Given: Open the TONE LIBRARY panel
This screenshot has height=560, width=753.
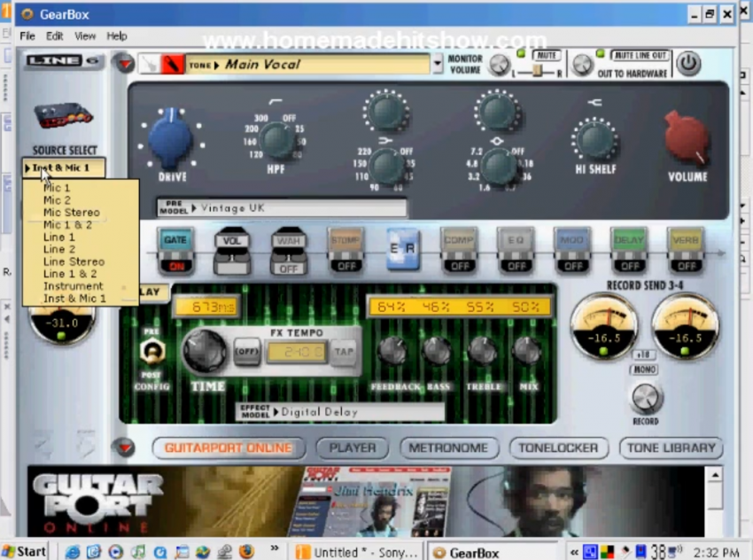Looking at the screenshot, I should coord(671,448).
